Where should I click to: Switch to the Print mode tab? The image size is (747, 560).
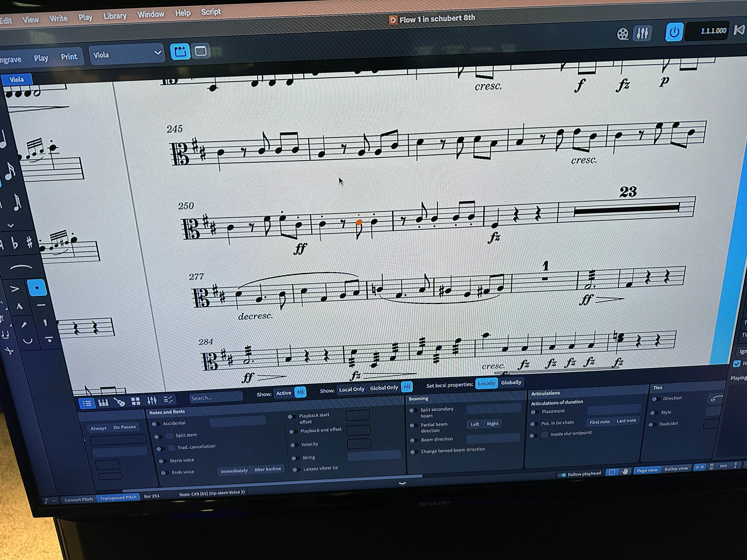[69, 57]
